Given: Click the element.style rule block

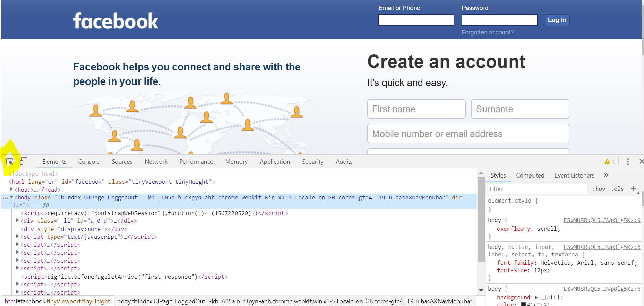Looking at the screenshot, I should point(564,205).
